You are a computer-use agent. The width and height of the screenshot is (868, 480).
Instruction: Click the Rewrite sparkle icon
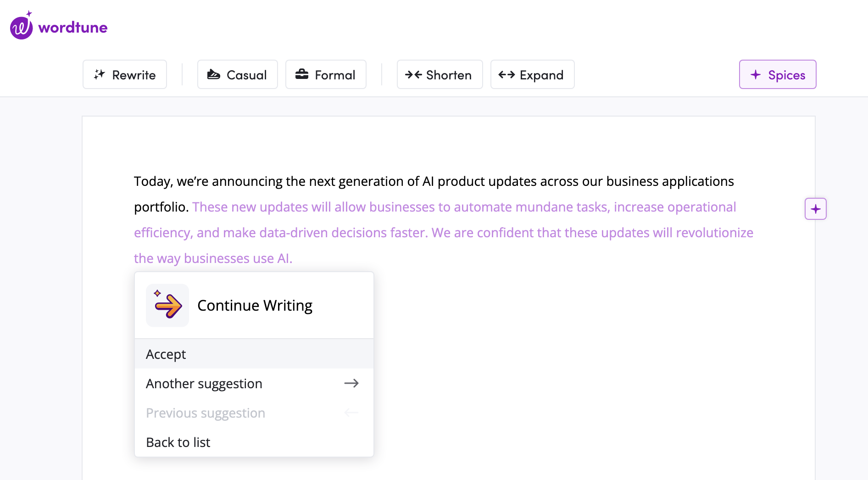[x=100, y=74]
